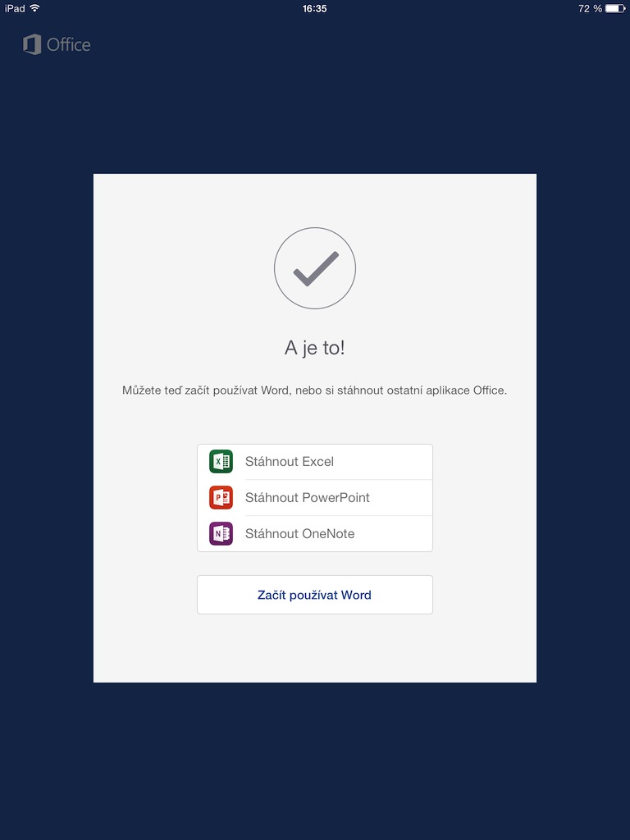Select the Stáhnout Excel label
Screen dimensions: 630x840
(290, 462)
